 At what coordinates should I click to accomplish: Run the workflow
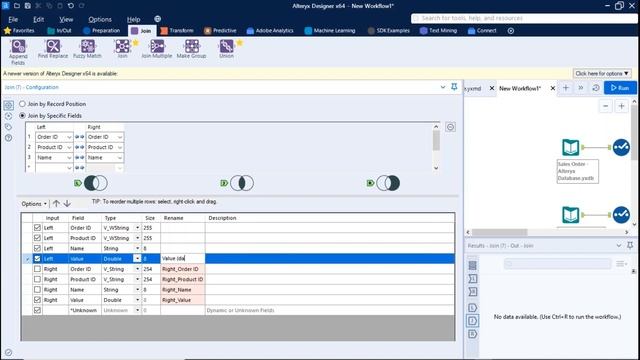tap(620, 88)
